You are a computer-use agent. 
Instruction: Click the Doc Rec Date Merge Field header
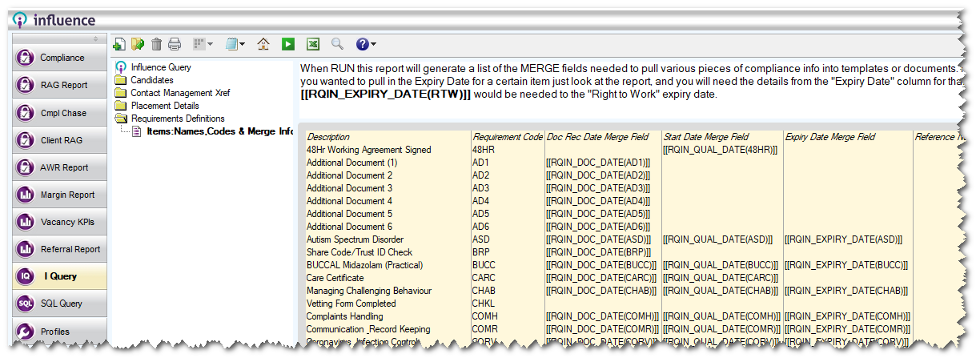pos(603,137)
